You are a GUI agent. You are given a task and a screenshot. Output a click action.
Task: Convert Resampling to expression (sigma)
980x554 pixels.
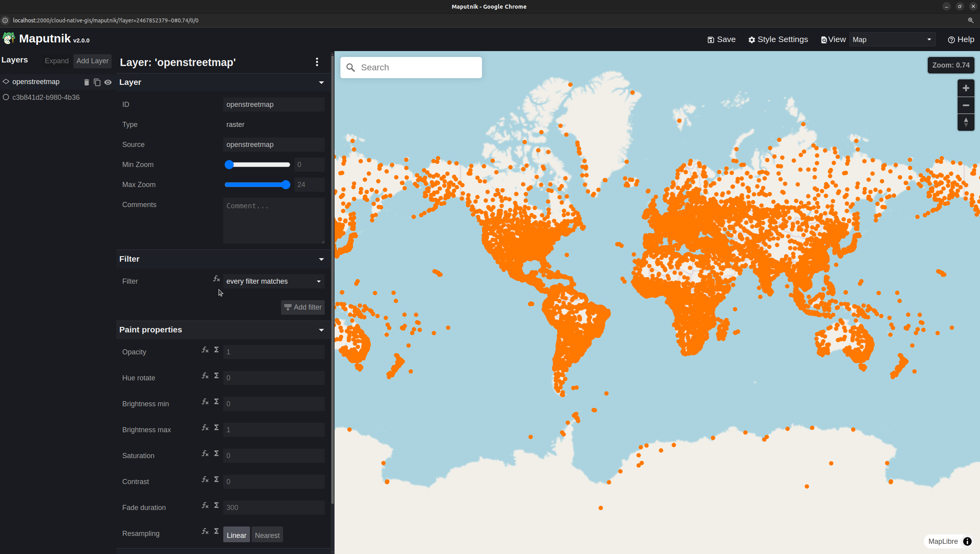216,531
